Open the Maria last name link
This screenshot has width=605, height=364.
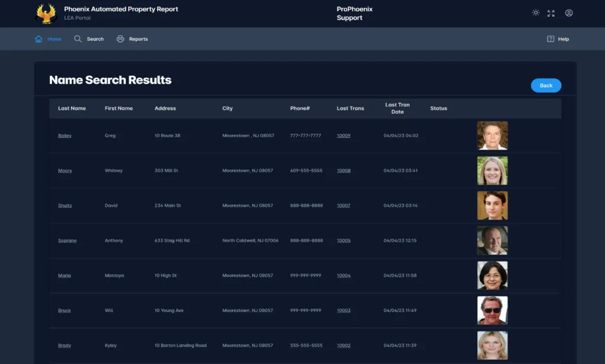coord(64,275)
